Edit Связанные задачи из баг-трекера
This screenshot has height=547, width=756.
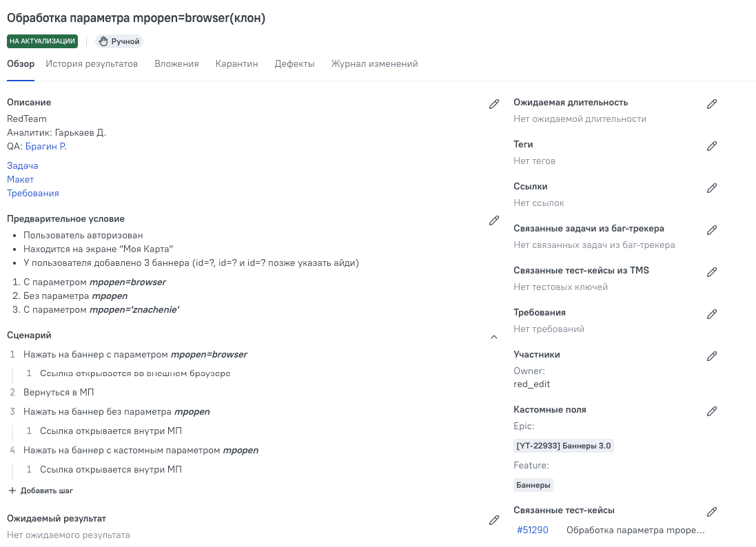pos(712,229)
